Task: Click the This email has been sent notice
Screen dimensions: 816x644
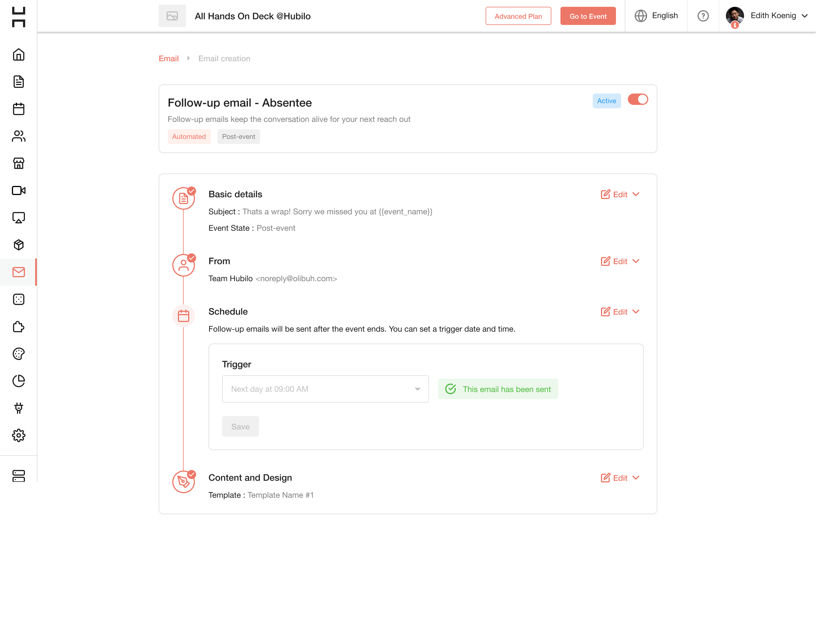Action: tap(498, 389)
